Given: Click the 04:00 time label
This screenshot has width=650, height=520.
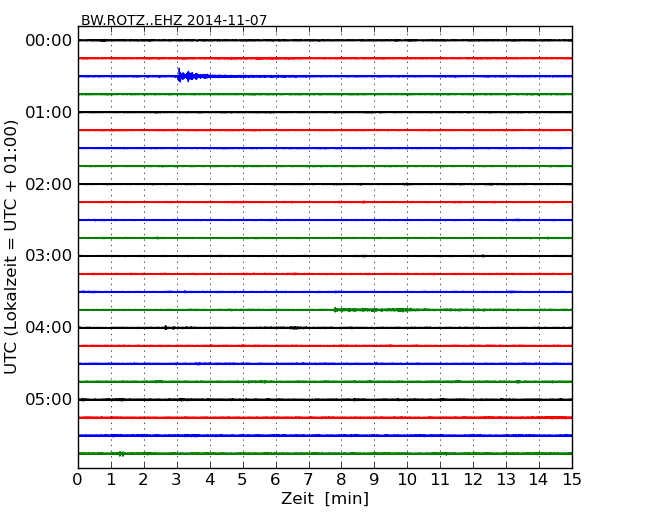Looking at the screenshot, I should [49, 328].
